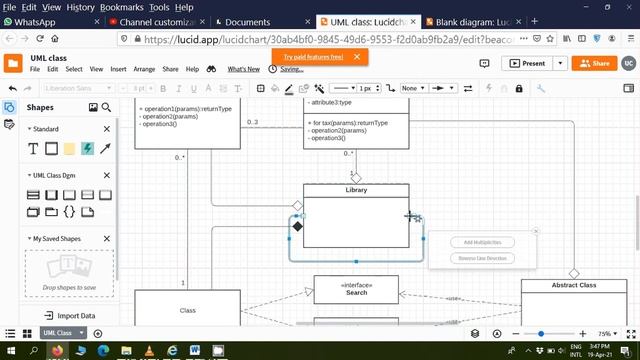Viewport: 640px width, 360px height.
Task: Select the rectangle Block shape
Action: pos(51,149)
